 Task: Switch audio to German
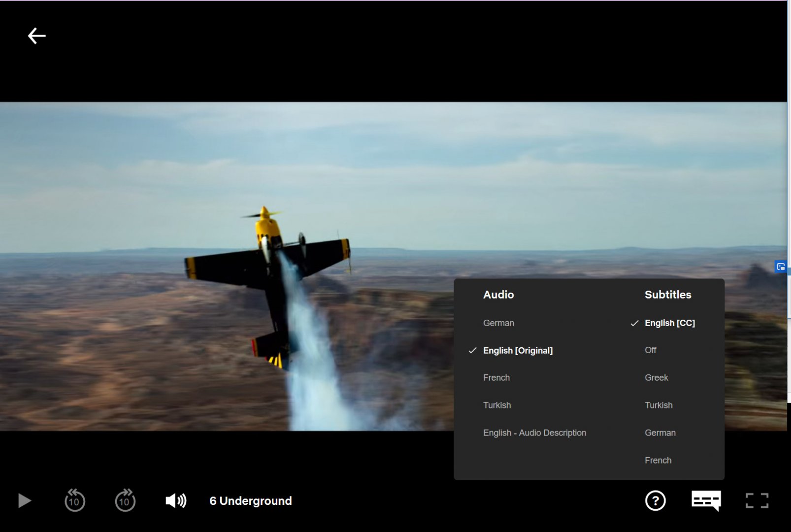[498, 323]
